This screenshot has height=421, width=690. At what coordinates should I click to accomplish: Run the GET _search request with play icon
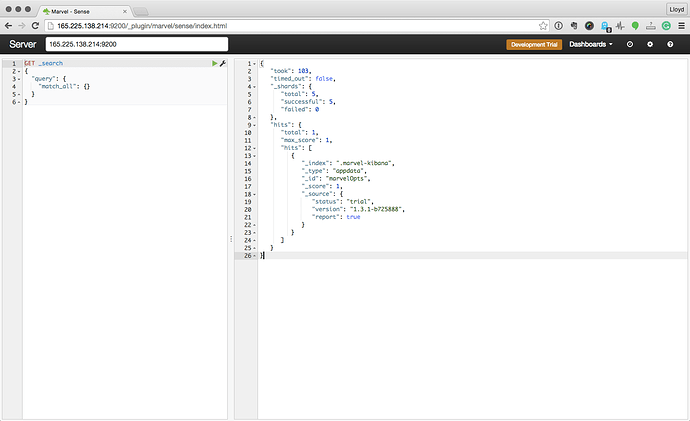coord(215,63)
